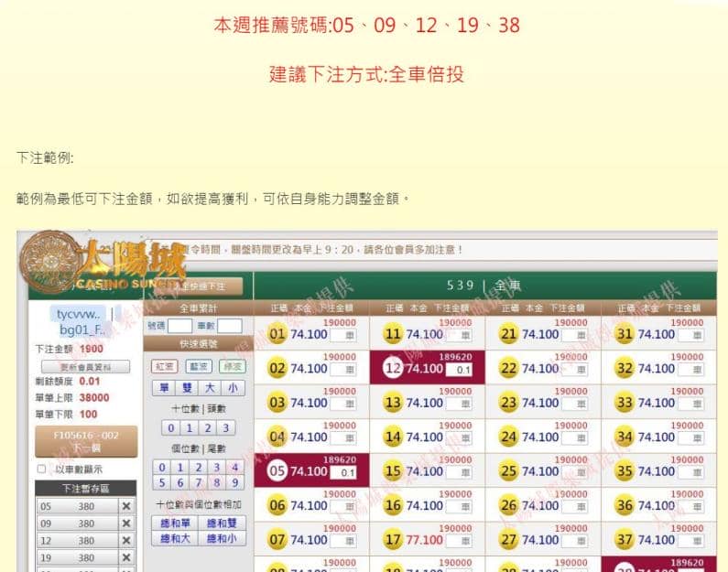728x572 pixels.
Task: Remove bet 09 from the pending list
Action: (125, 523)
